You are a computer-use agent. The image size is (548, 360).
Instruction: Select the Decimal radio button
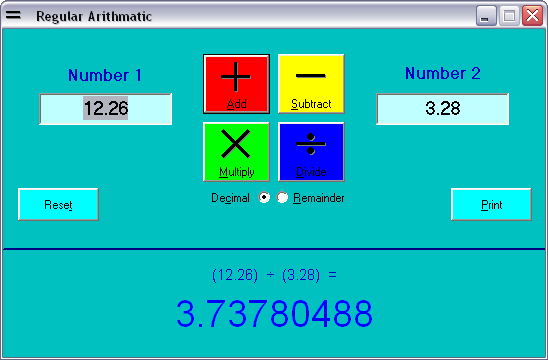point(264,197)
